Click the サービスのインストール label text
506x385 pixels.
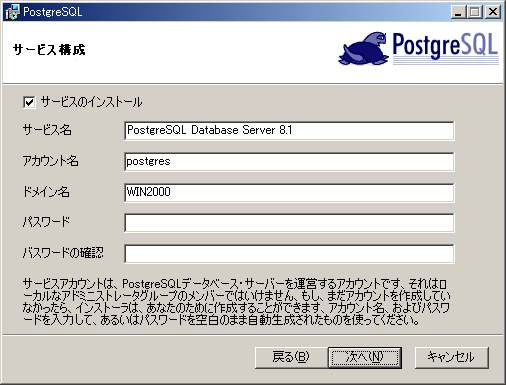91,102
